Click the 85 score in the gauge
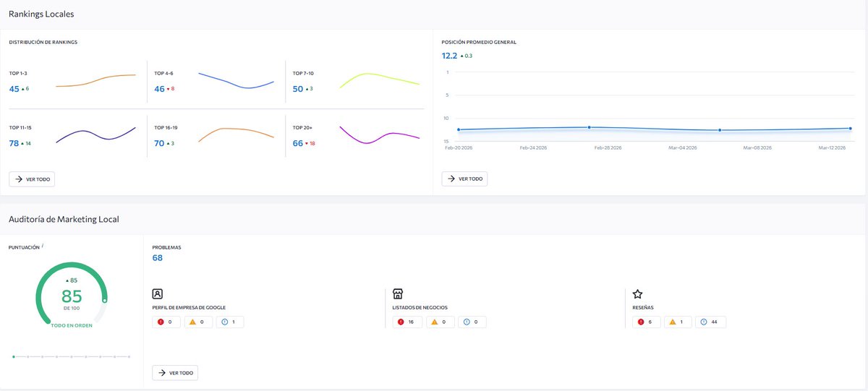Viewport: 868px width, 391px height. tap(72, 296)
